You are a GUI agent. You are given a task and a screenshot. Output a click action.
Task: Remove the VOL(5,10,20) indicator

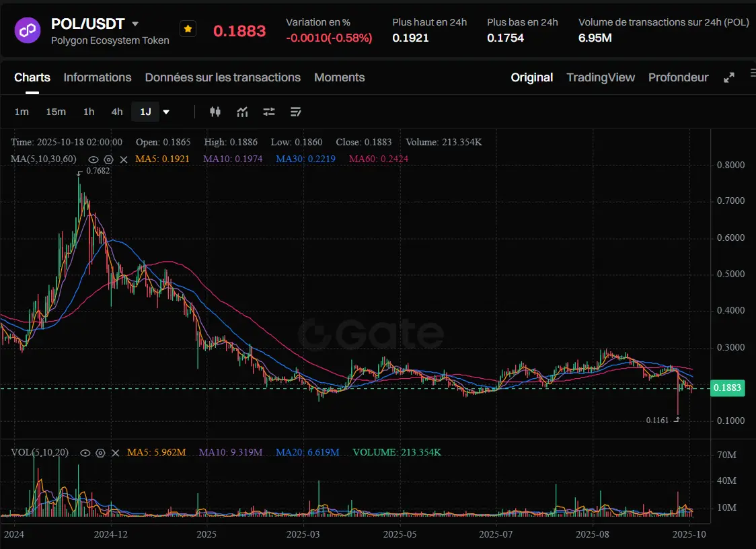click(116, 453)
